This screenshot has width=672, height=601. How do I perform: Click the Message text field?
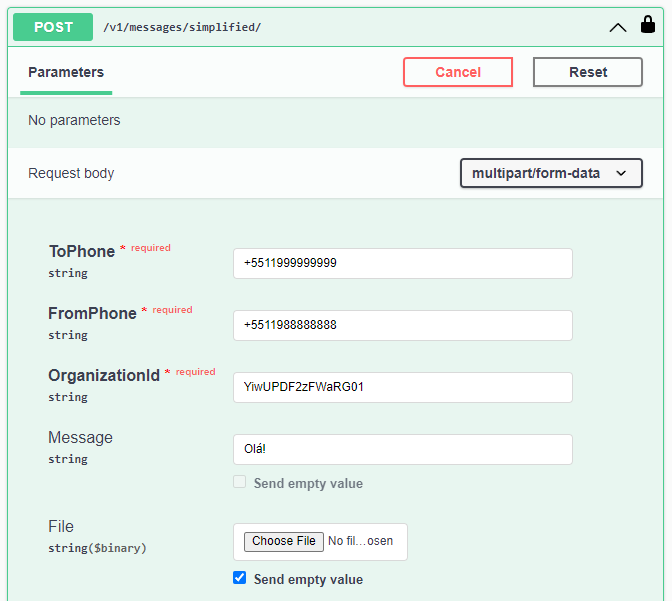(402, 449)
